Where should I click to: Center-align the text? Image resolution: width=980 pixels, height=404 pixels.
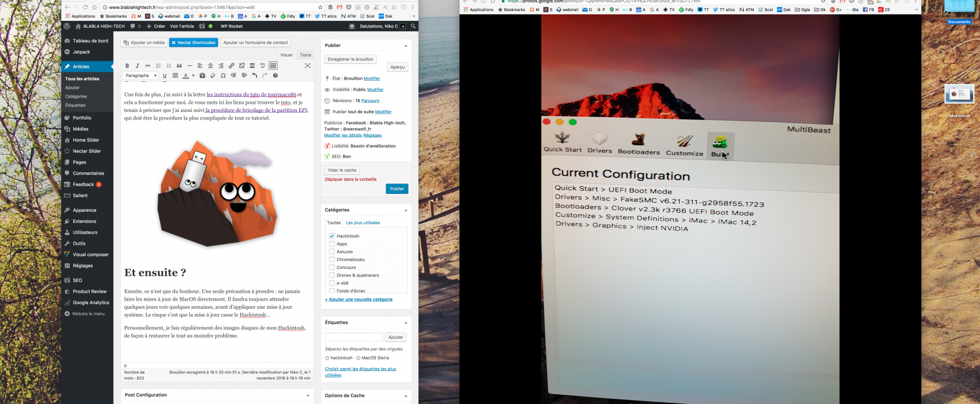210,66
